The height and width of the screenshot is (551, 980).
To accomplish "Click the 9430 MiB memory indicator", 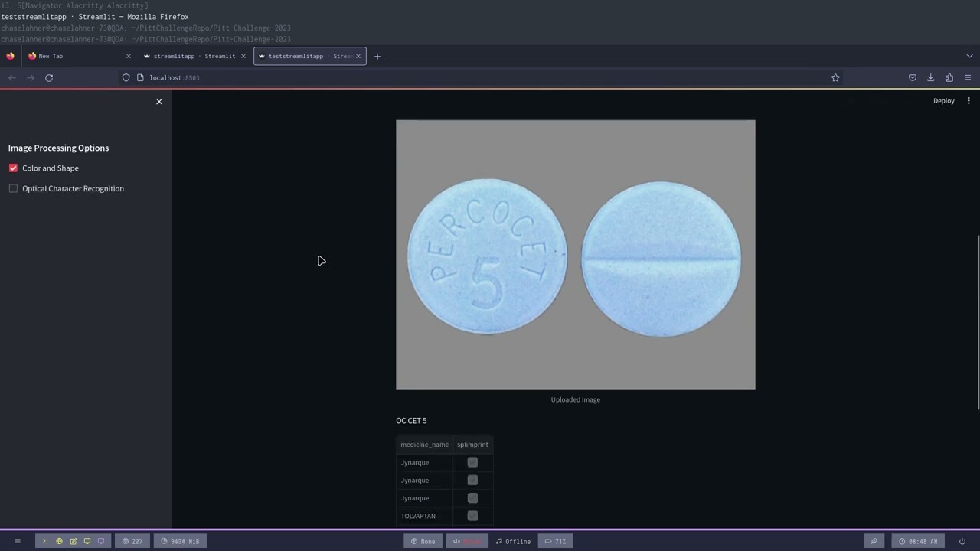I will pos(181,541).
